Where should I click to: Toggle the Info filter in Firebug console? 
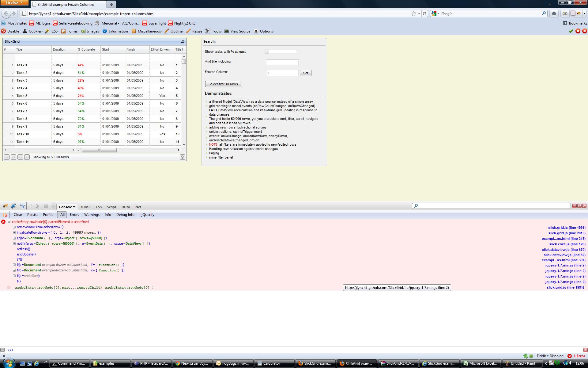[x=107, y=215]
